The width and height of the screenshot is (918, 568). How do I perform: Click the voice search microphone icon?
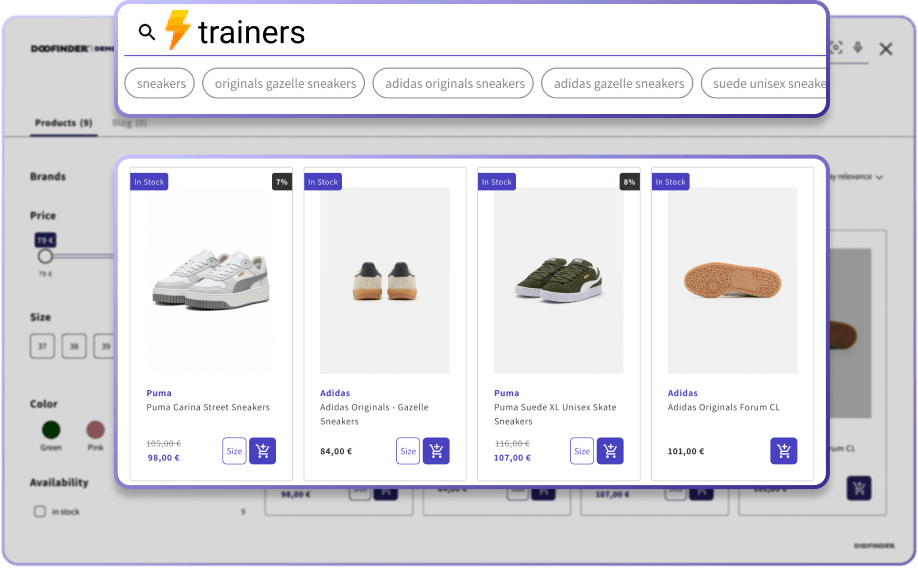pos(858,48)
